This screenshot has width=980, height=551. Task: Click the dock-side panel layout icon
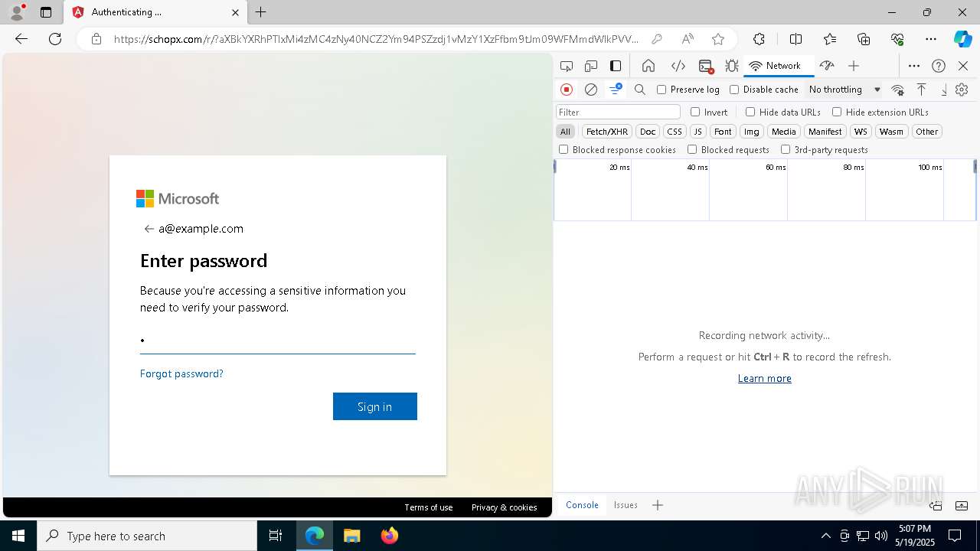point(616,66)
